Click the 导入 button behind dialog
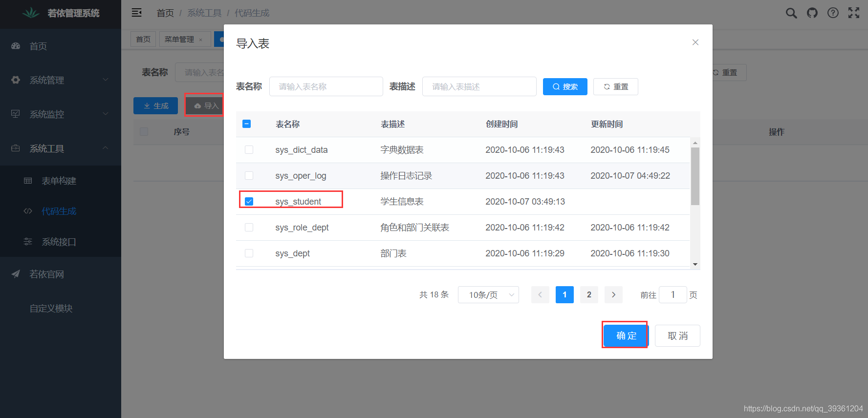 [205, 105]
